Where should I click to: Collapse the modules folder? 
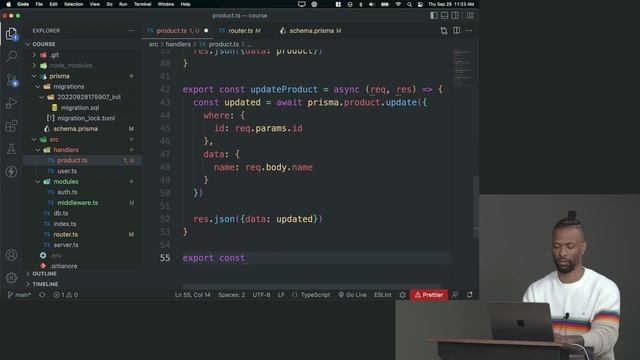coord(66,181)
